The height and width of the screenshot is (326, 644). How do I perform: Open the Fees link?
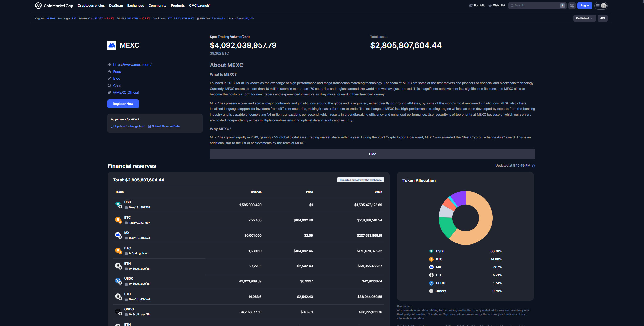(x=117, y=72)
